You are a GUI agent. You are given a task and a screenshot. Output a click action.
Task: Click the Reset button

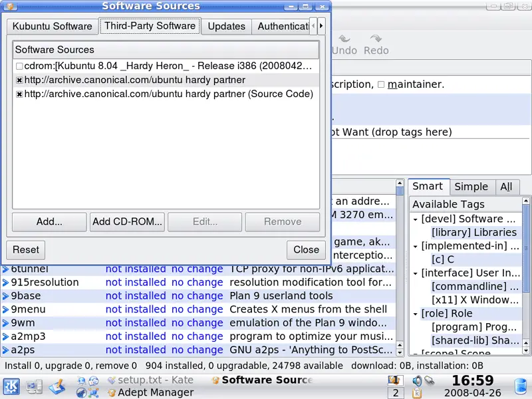[26, 250]
